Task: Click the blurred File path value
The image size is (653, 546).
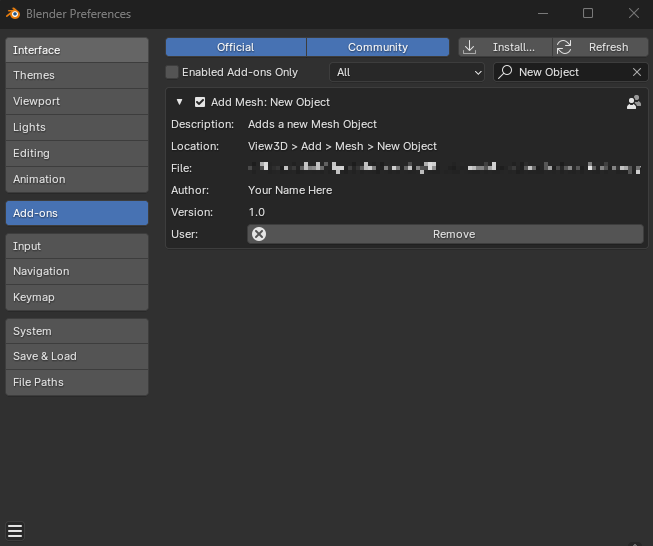Action: [444, 168]
